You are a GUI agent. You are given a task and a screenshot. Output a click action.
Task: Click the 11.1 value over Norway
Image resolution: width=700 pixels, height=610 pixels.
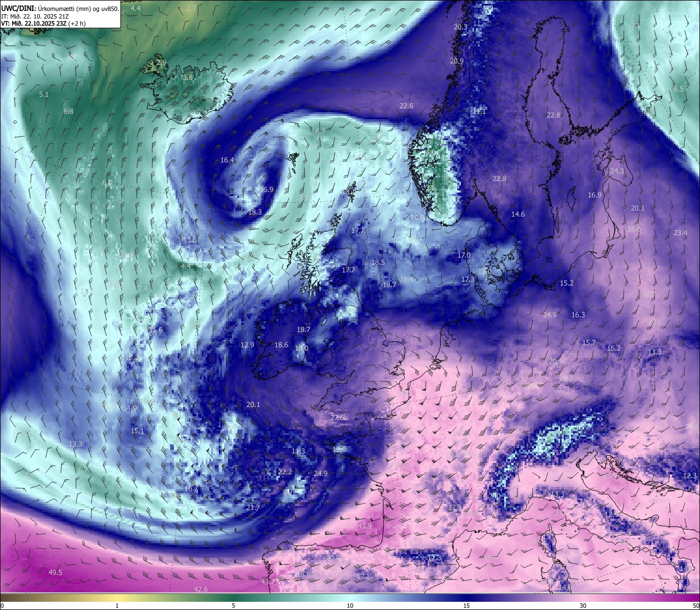click(479, 111)
